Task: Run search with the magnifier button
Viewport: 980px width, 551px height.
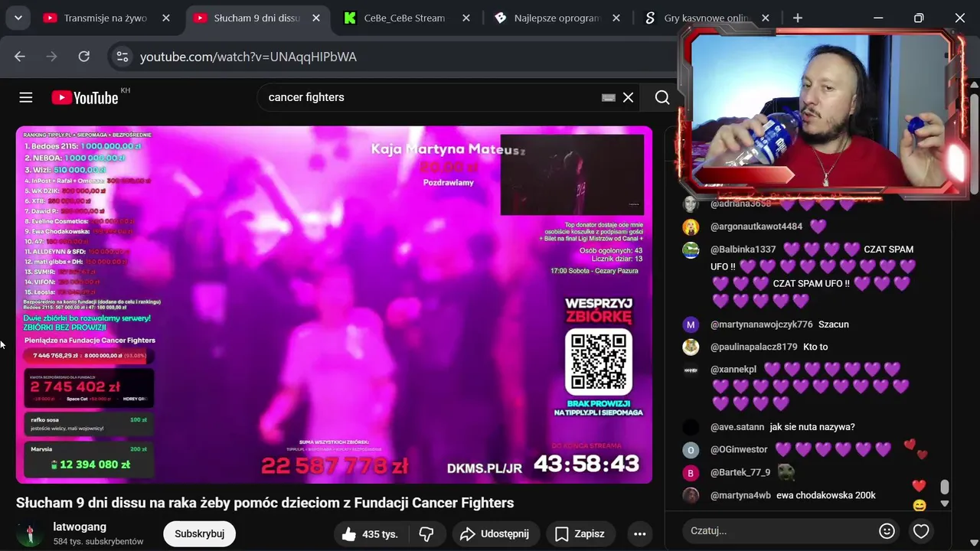Action: click(x=662, y=97)
